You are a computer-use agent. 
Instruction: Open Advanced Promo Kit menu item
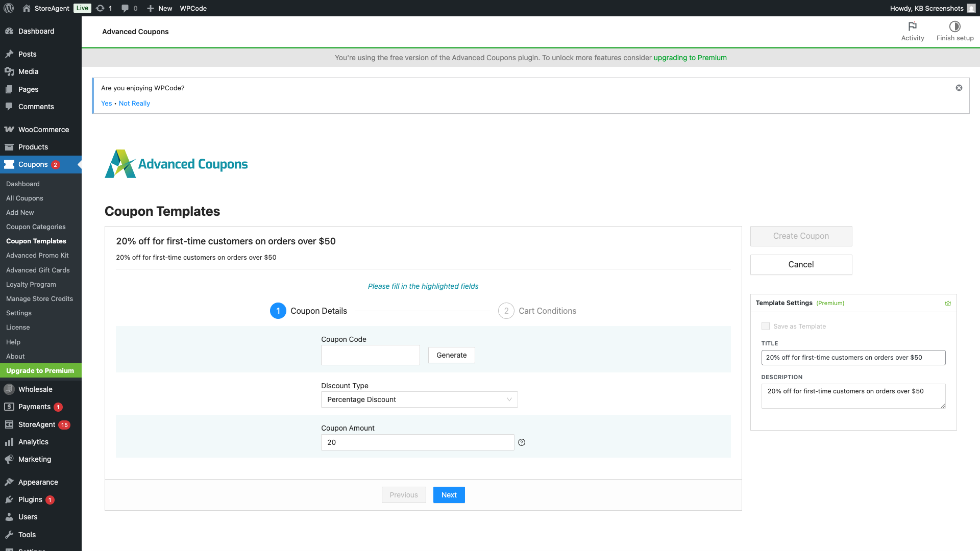click(37, 255)
